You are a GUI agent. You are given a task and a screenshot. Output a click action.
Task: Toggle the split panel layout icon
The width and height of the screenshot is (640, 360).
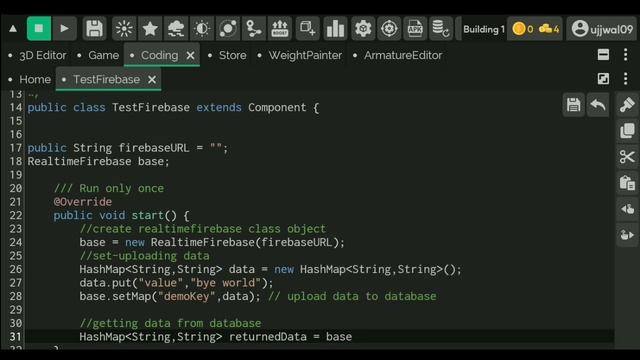(x=603, y=55)
